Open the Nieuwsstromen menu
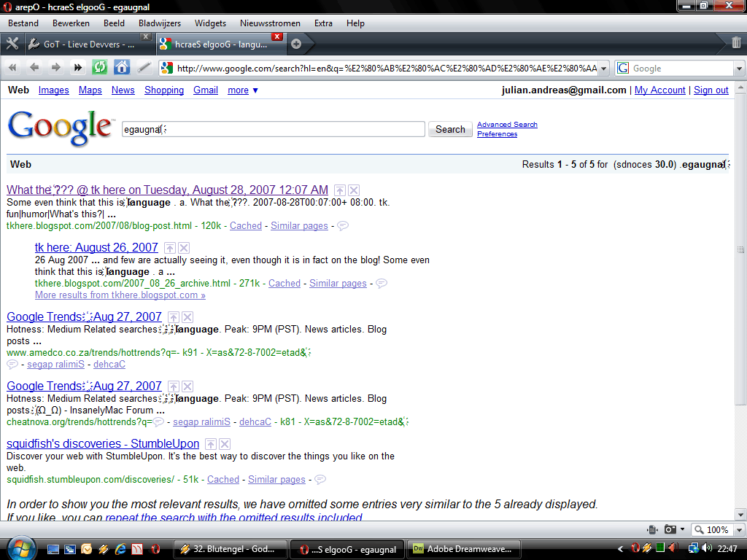The image size is (747, 560). pyautogui.click(x=270, y=23)
